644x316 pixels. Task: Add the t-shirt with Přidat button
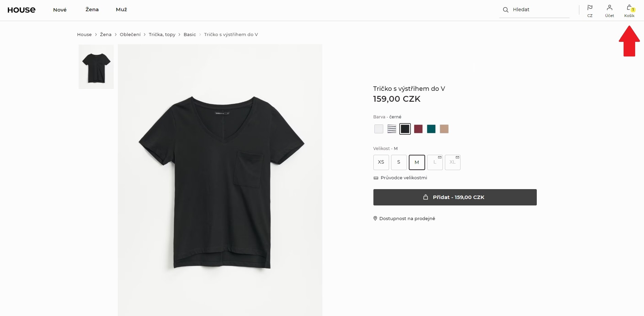coord(455,197)
